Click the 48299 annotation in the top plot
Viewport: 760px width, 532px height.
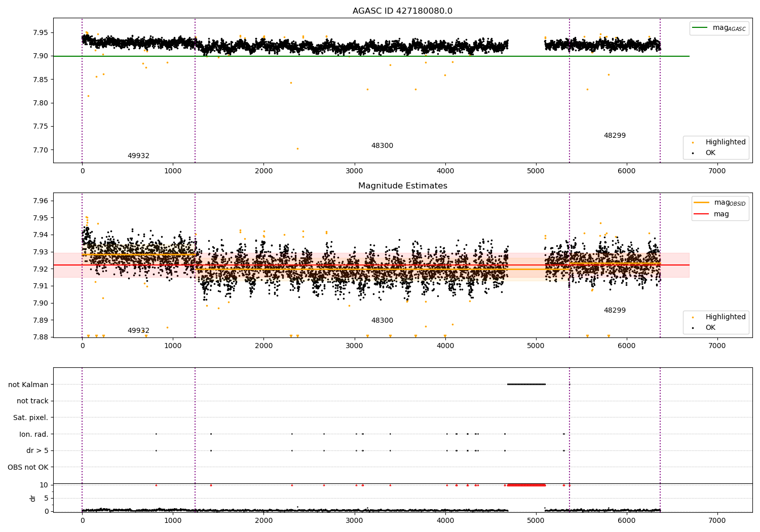[x=615, y=136]
